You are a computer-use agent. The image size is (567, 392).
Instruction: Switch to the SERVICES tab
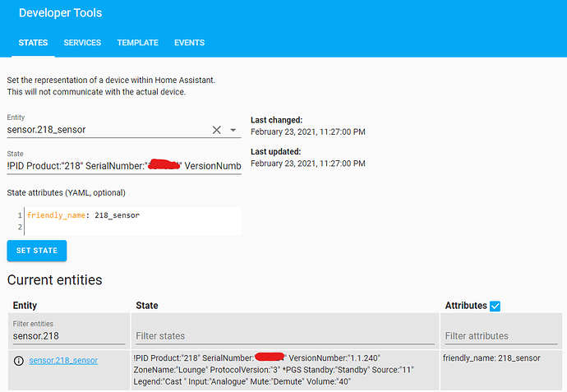coord(82,43)
